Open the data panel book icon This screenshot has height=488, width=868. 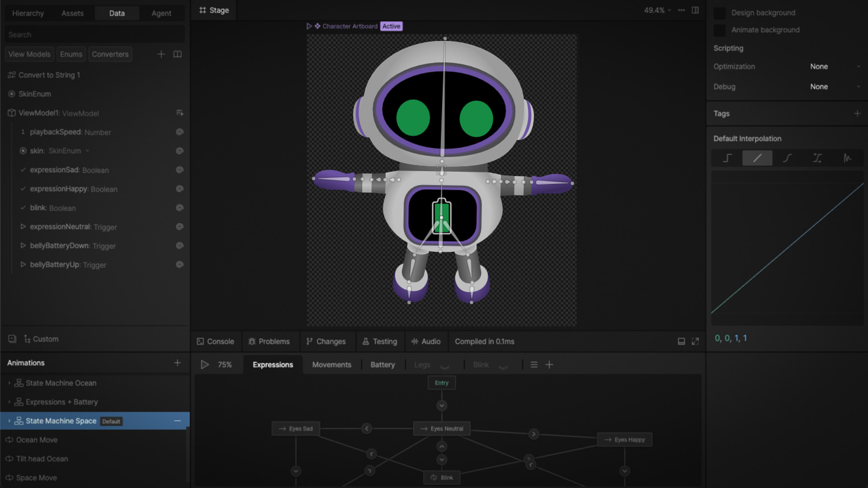click(178, 54)
